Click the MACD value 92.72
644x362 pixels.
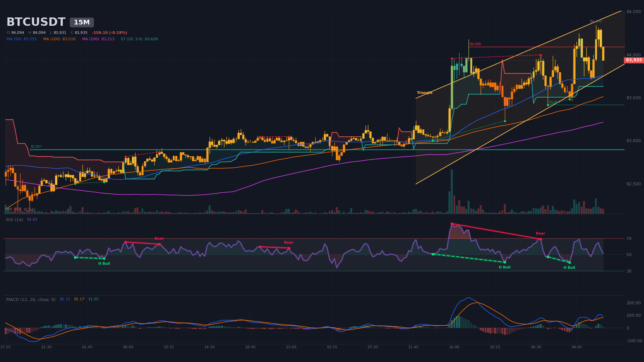[x=65, y=299]
